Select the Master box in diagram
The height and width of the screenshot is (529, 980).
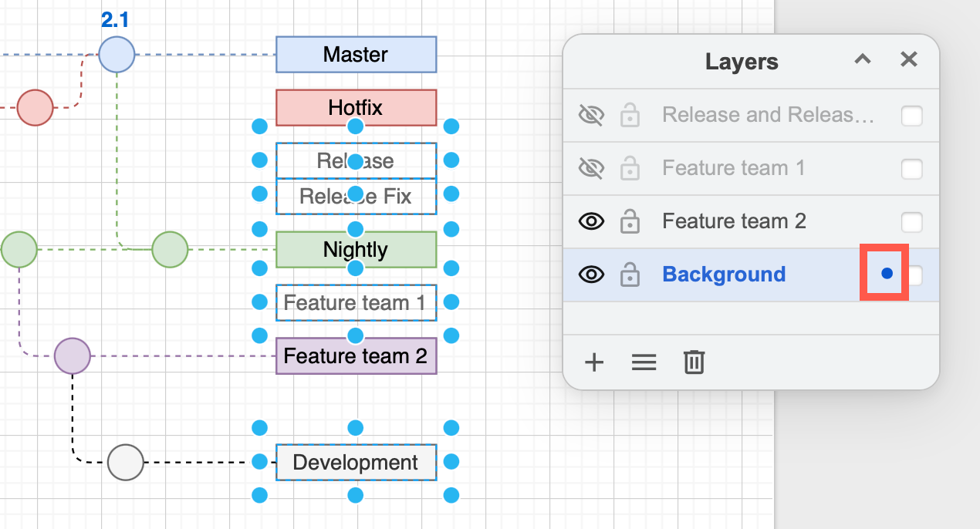click(356, 55)
